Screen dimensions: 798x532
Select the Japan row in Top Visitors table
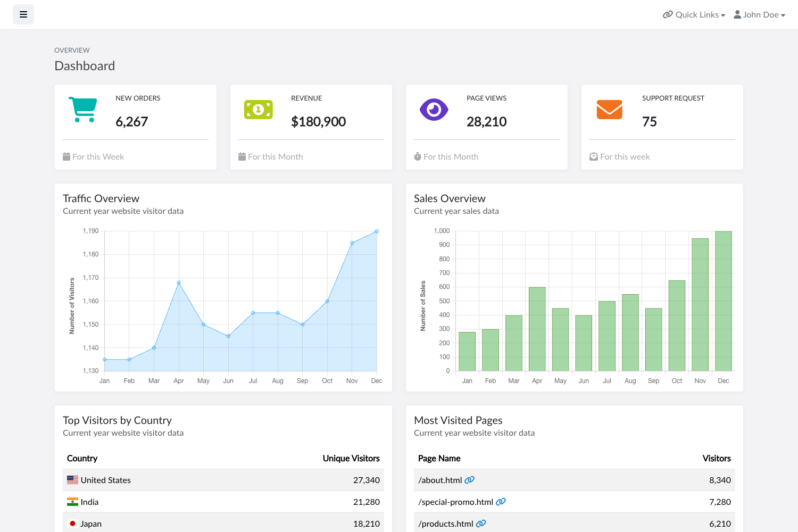coord(223,523)
